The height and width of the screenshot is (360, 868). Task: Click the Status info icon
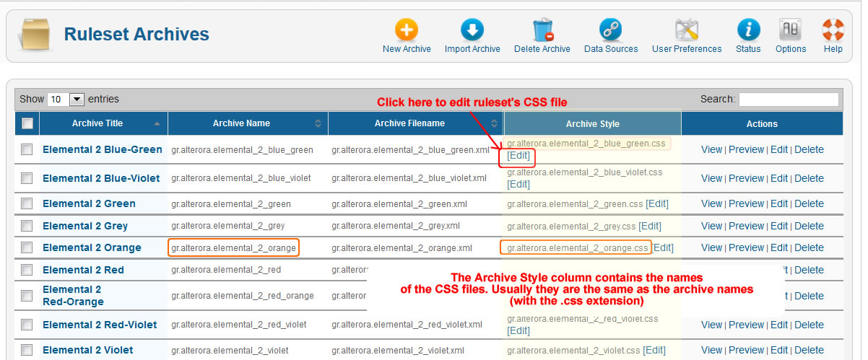pyautogui.click(x=748, y=30)
